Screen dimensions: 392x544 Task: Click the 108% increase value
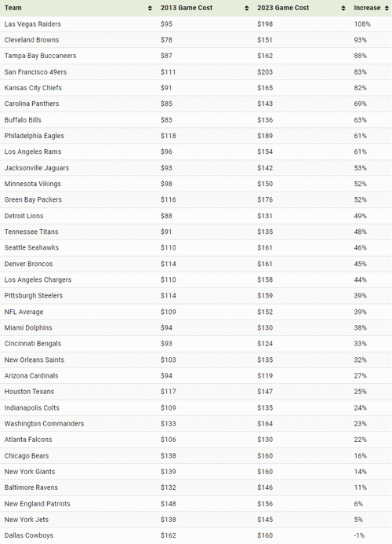(362, 24)
